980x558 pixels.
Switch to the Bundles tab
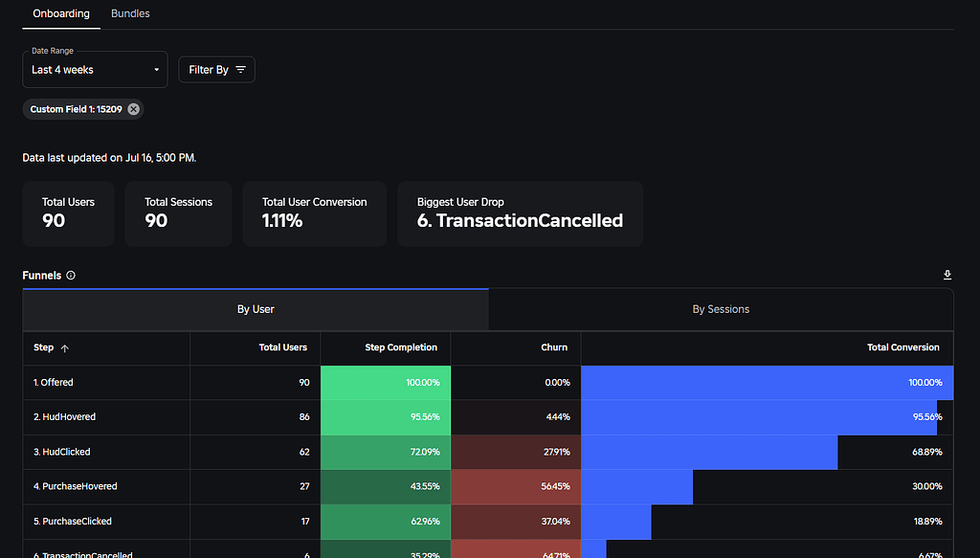click(129, 13)
